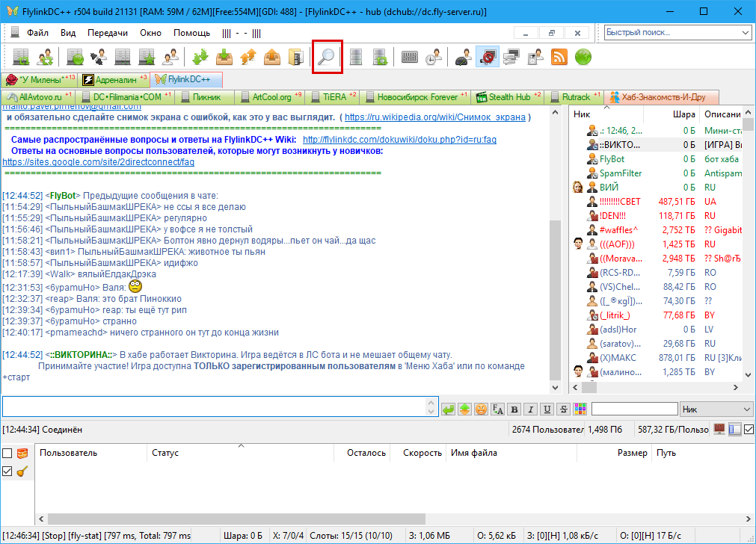Open the Файл menu

click(37, 33)
